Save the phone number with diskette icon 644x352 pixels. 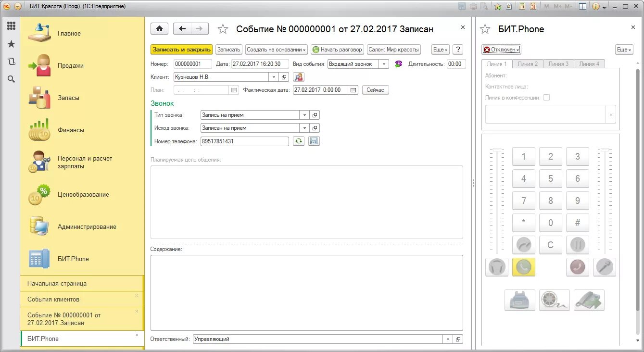314,141
